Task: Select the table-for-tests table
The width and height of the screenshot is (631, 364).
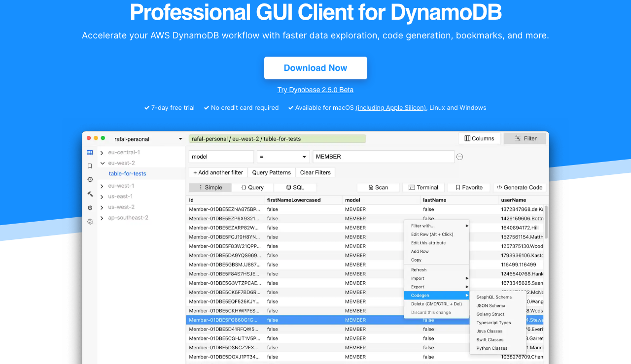Action: pyautogui.click(x=127, y=173)
